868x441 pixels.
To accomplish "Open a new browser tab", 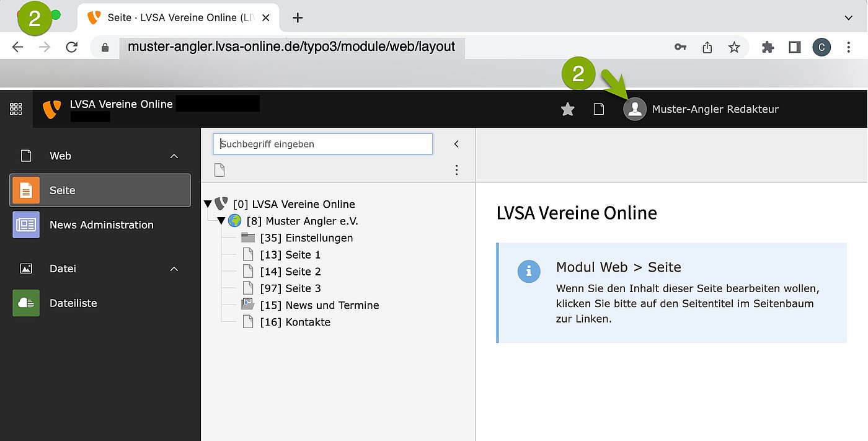I will click(x=298, y=17).
